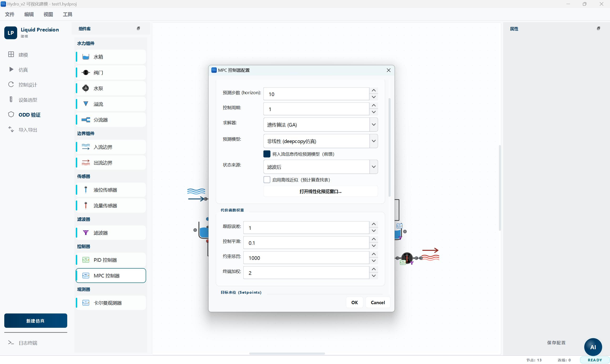Undock the 属性 properties panel
Screen dimensions: 610x364
coord(599,28)
